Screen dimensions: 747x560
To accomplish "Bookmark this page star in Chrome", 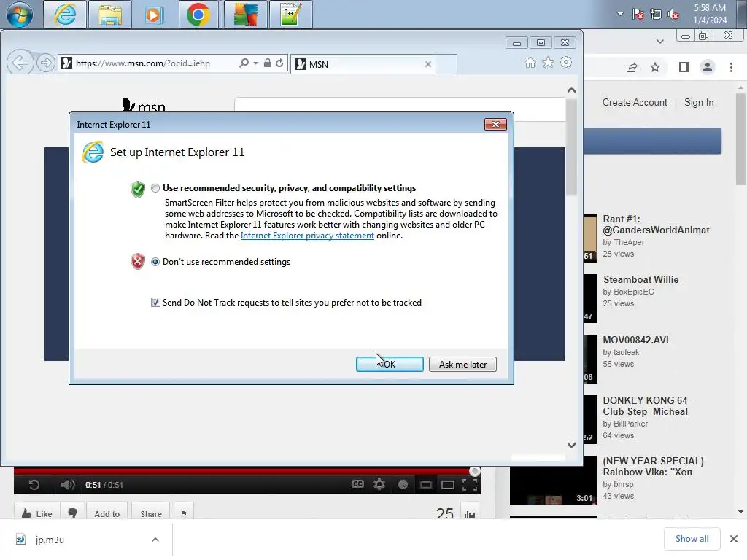I will pyautogui.click(x=655, y=68).
